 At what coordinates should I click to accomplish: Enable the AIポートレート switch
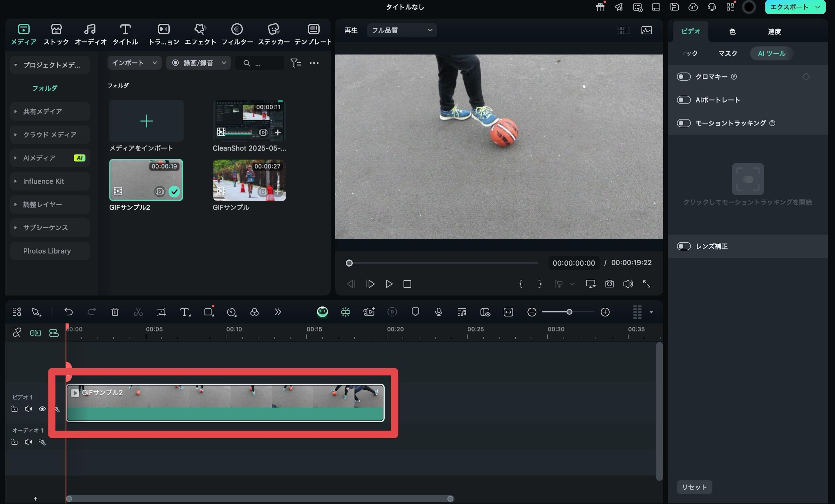point(684,100)
